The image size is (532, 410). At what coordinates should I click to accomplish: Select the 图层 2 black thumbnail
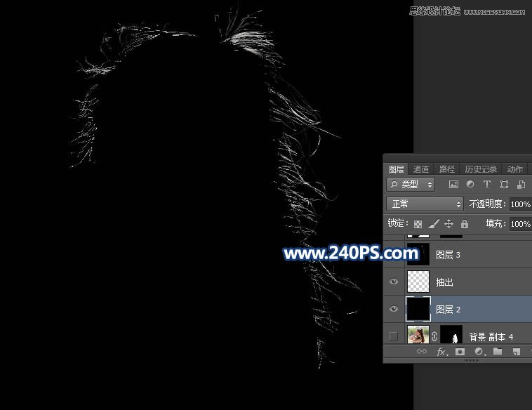click(x=418, y=309)
